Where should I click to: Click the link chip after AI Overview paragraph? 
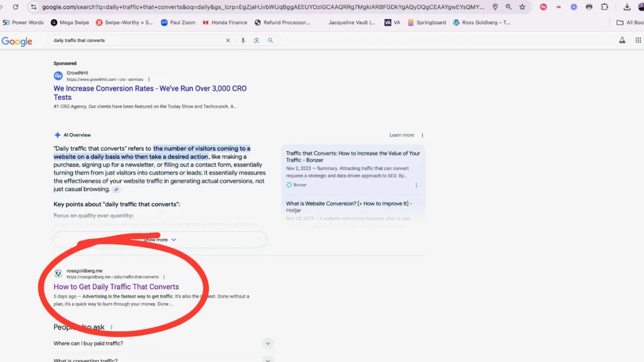pos(116,190)
